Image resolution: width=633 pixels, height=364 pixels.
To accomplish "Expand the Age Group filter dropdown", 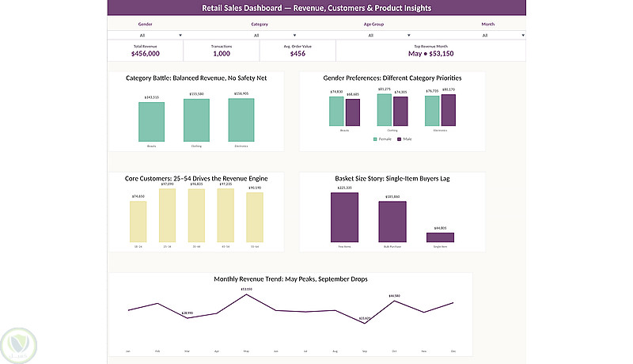I will 373,35.
